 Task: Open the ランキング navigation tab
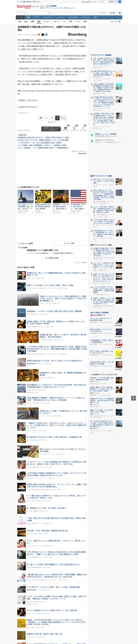coord(86,17)
